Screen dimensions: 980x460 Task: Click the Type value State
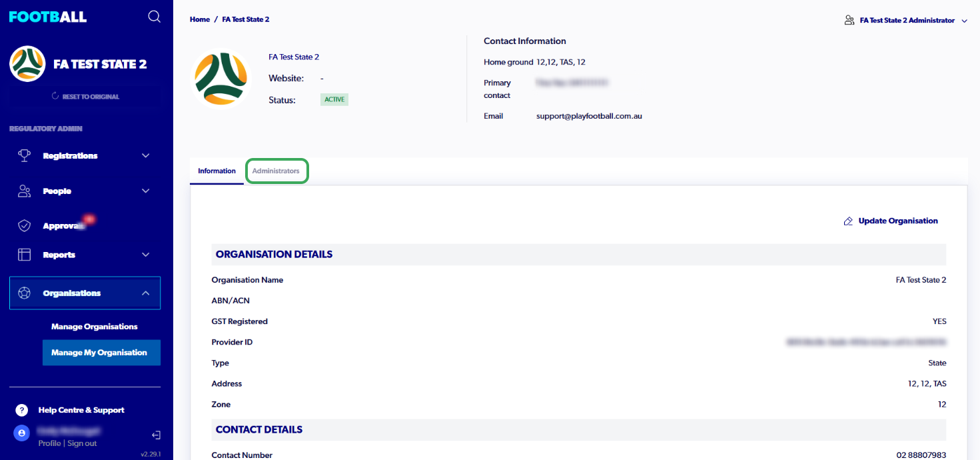coord(937,363)
